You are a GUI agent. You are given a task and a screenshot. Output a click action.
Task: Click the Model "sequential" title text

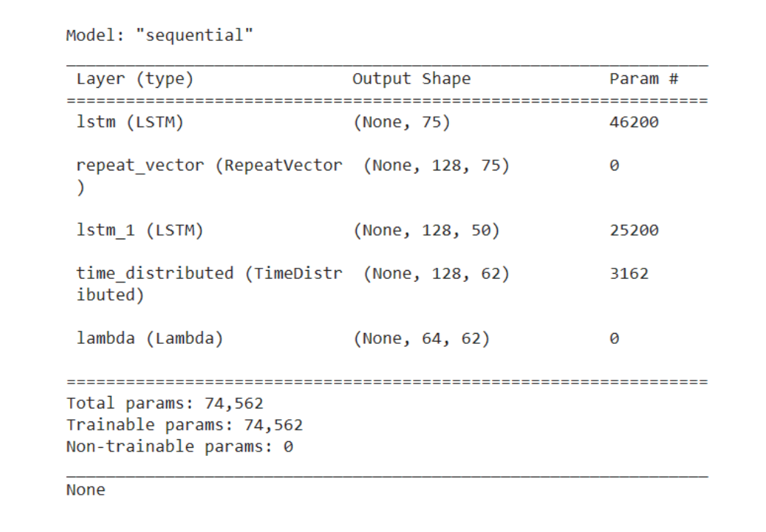click(x=160, y=35)
